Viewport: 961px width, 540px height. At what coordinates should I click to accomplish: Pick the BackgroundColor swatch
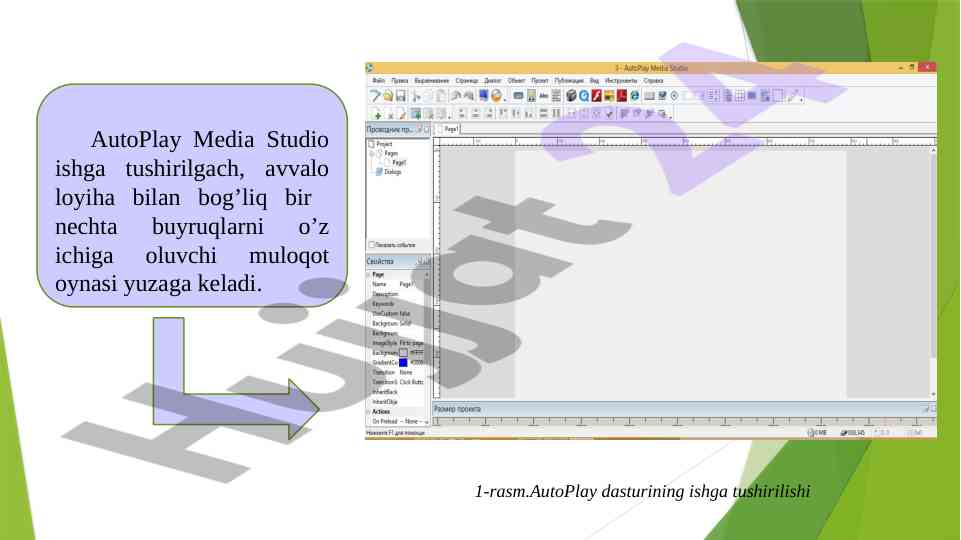(403, 353)
